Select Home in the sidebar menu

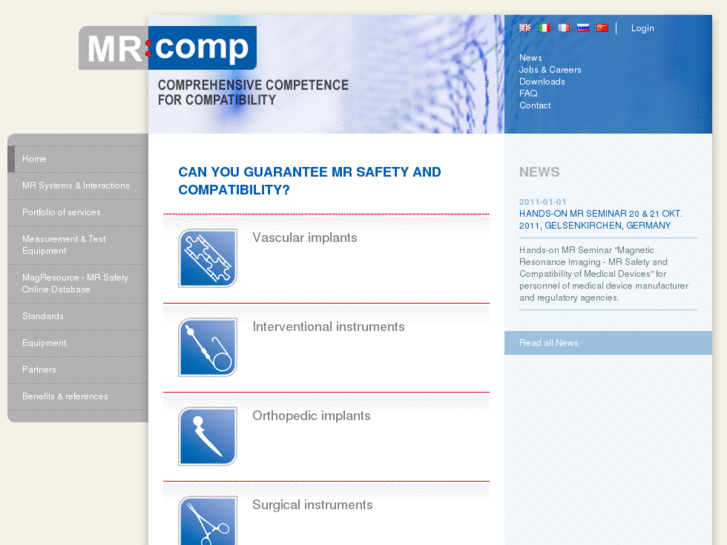pos(78,159)
